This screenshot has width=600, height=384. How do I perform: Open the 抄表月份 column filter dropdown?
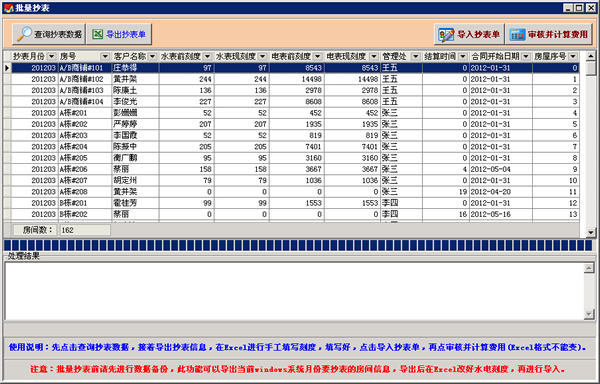[x=52, y=57]
